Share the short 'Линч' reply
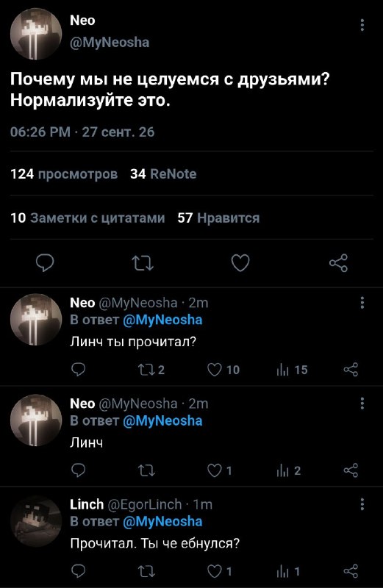Screen dimensions: 383x588 click(x=351, y=470)
